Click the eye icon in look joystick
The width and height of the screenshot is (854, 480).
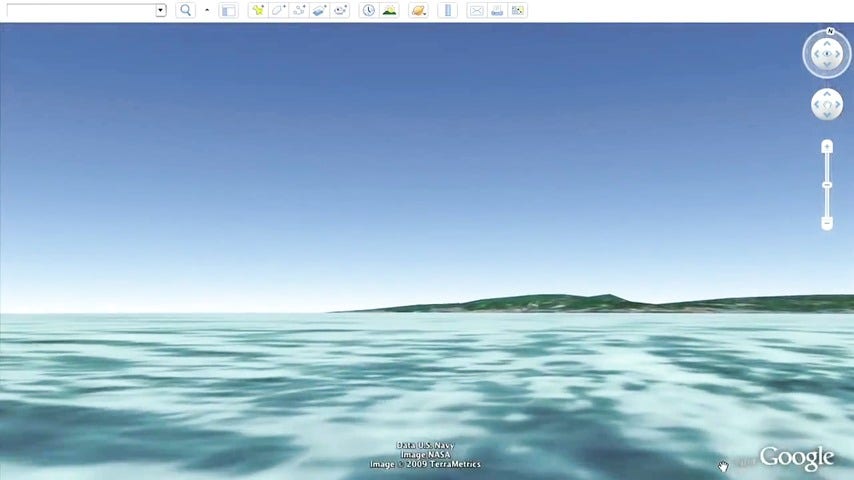827,54
